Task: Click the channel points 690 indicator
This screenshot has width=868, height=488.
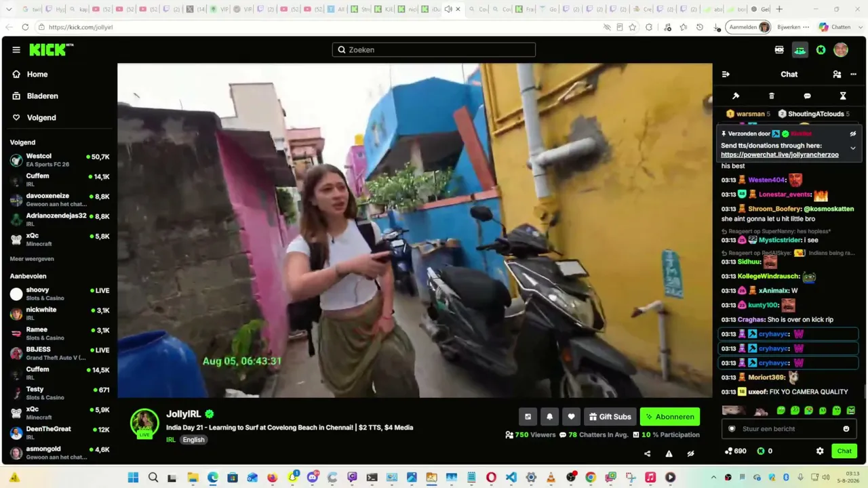Action: click(735, 451)
